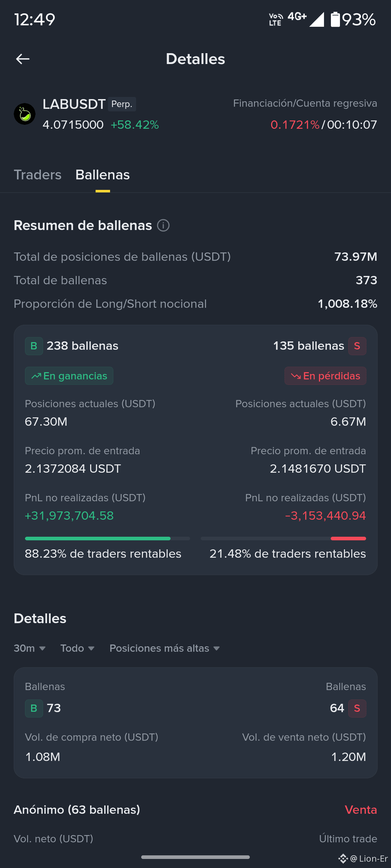391x868 pixels.
Task: Switch to the Traders tab
Action: tap(38, 175)
